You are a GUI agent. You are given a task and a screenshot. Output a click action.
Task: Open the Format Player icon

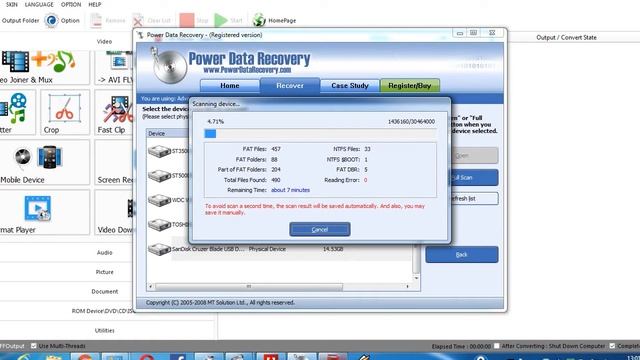tap(37, 208)
